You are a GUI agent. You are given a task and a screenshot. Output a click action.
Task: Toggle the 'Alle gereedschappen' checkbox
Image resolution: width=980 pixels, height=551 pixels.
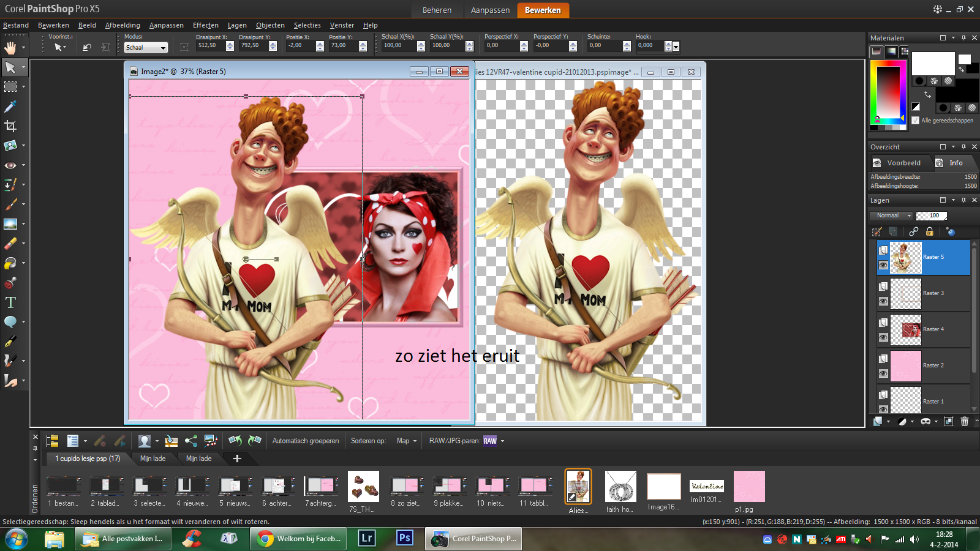point(915,121)
